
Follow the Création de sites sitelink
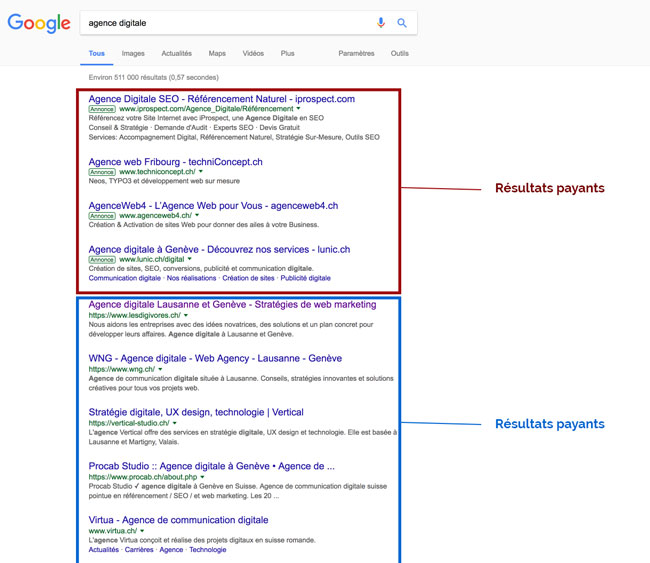click(x=248, y=278)
